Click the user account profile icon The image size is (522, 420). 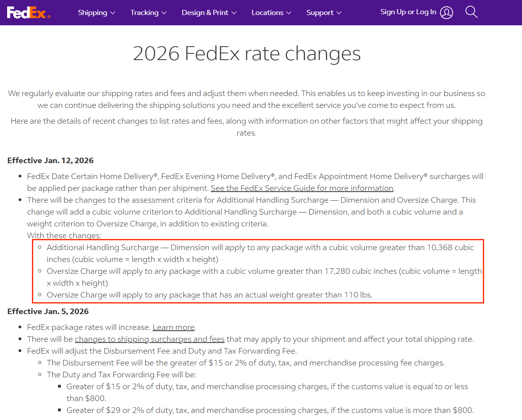coord(446,13)
